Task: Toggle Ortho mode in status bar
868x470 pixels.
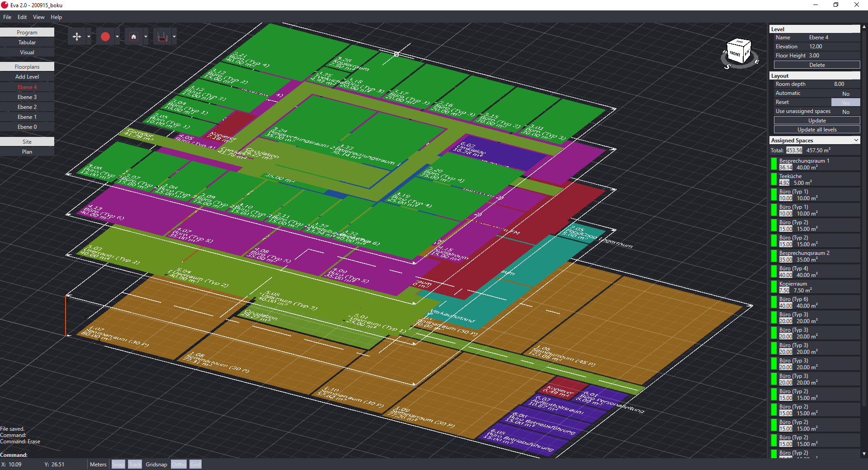Action: coord(179,464)
